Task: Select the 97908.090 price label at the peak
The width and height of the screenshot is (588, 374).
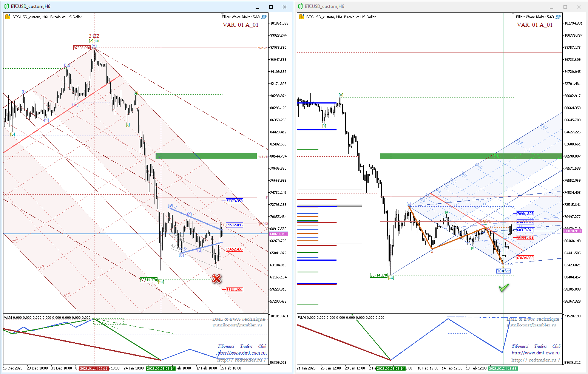Action: click(82, 48)
